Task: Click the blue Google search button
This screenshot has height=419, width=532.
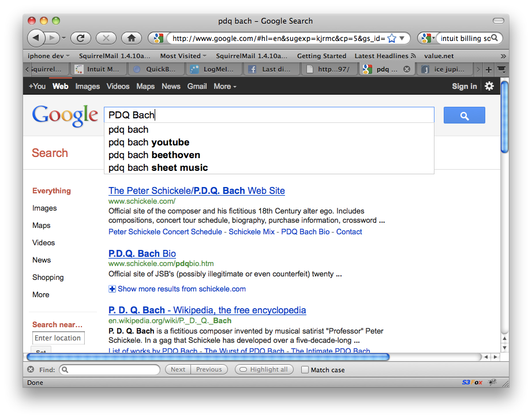Action: pos(464,115)
